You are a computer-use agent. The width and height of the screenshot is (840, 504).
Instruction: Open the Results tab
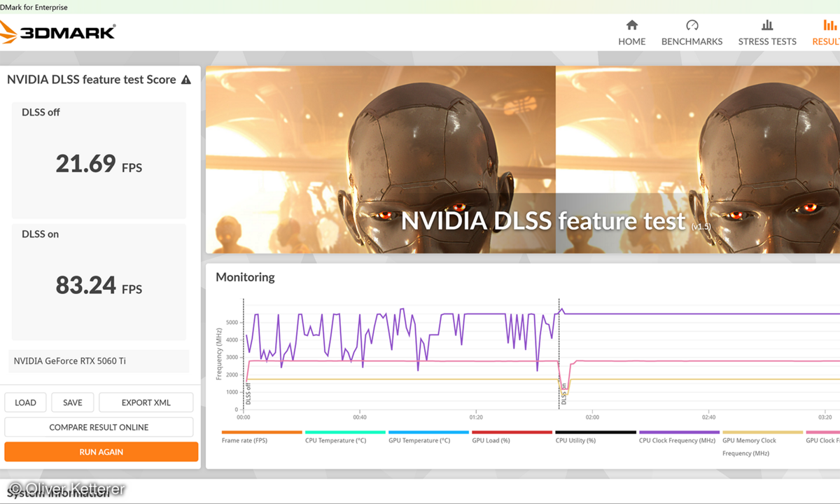[x=826, y=33]
